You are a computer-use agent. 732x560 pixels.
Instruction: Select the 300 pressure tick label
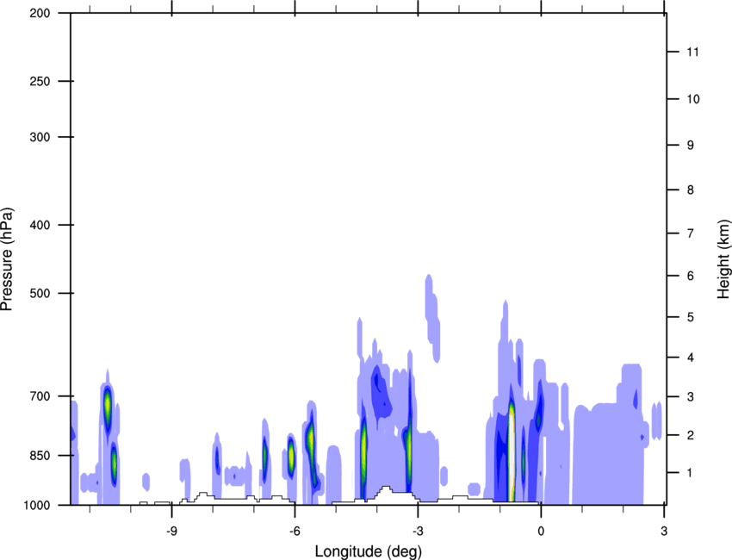[x=40, y=137]
